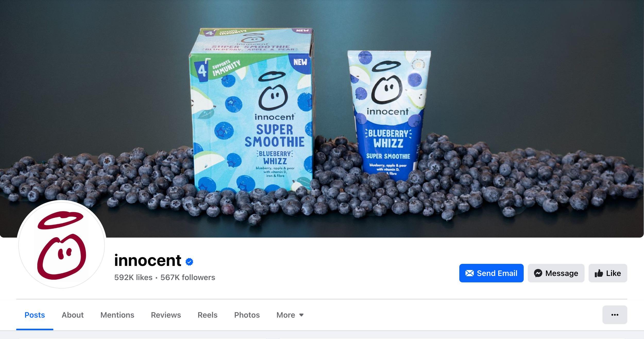Click the envelope icon in Send Email
Screen dimensions: 644x339
469,273
